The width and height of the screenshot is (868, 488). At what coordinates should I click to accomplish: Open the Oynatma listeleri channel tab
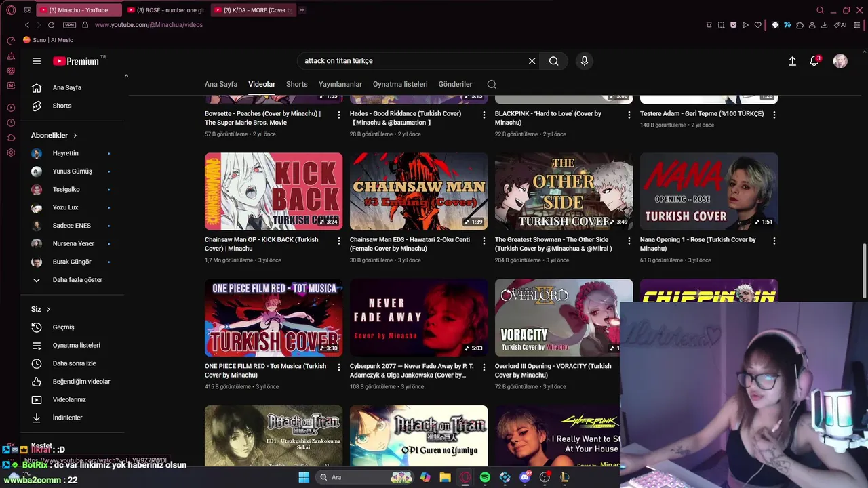point(400,85)
